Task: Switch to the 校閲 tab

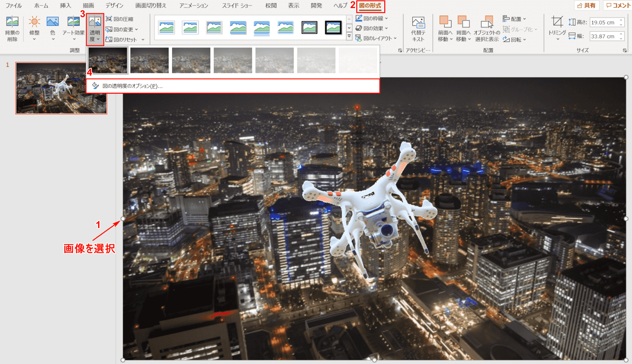Action: click(x=271, y=6)
